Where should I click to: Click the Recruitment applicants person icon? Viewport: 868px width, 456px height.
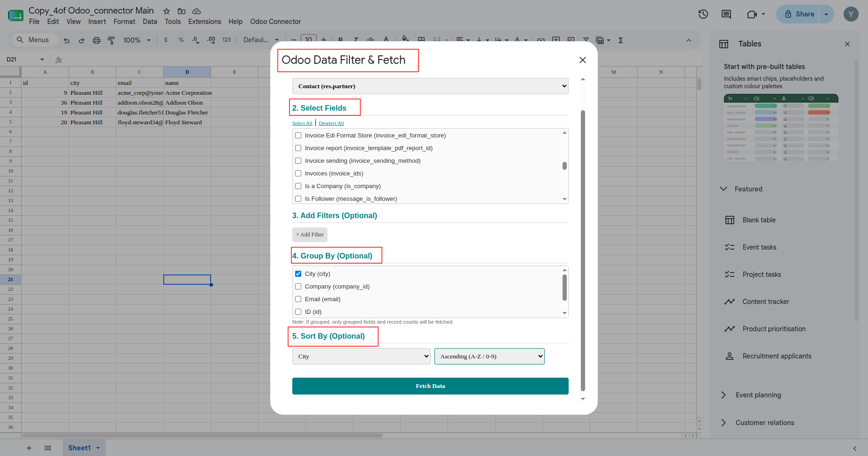pyautogui.click(x=730, y=356)
